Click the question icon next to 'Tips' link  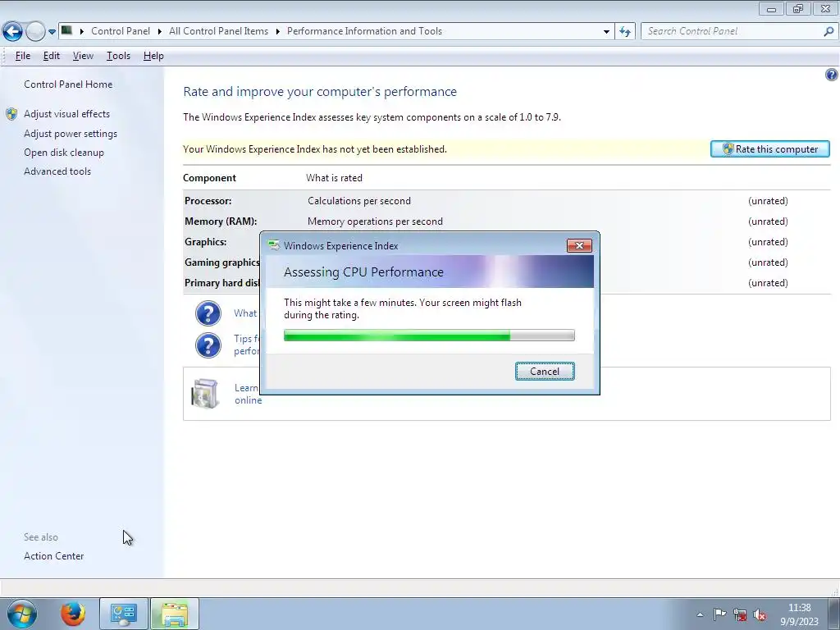[x=208, y=345]
